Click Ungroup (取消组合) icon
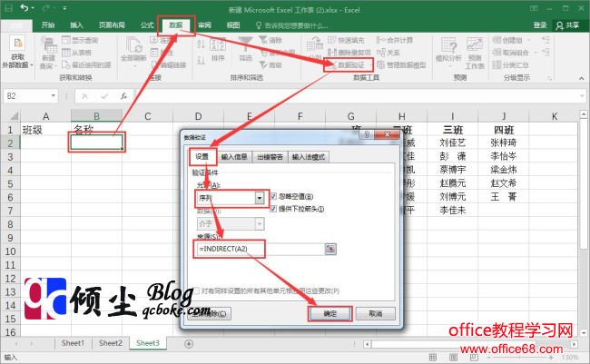590x364 pixels. (x=511, y=53)
